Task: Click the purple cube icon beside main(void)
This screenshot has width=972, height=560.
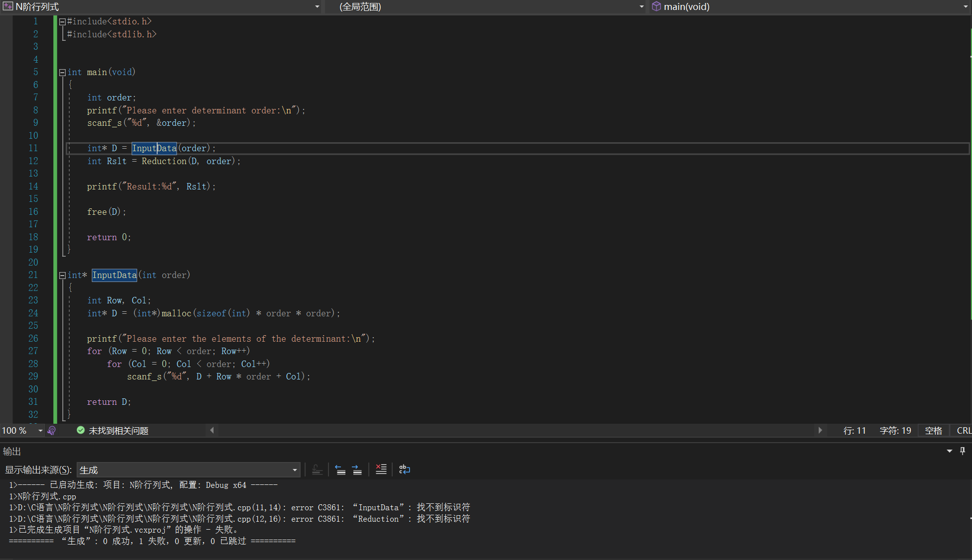Action: click(x=656, y=6)
